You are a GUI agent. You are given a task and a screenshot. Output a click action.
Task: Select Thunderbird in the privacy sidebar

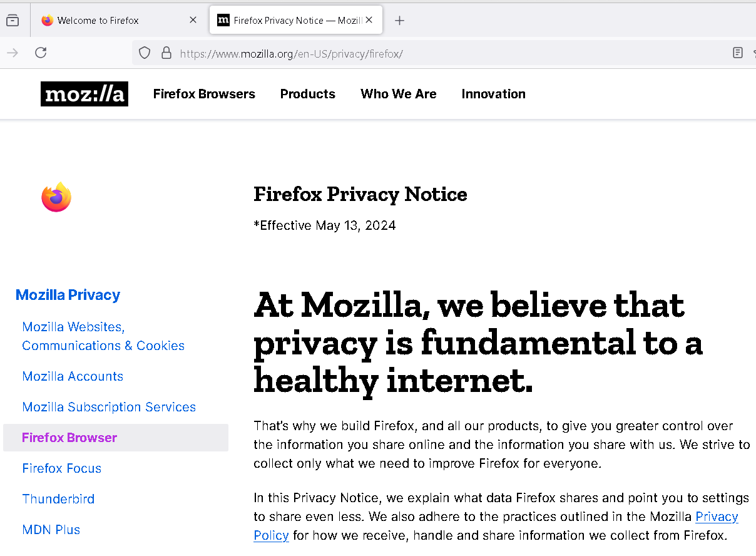coord(58,498)
